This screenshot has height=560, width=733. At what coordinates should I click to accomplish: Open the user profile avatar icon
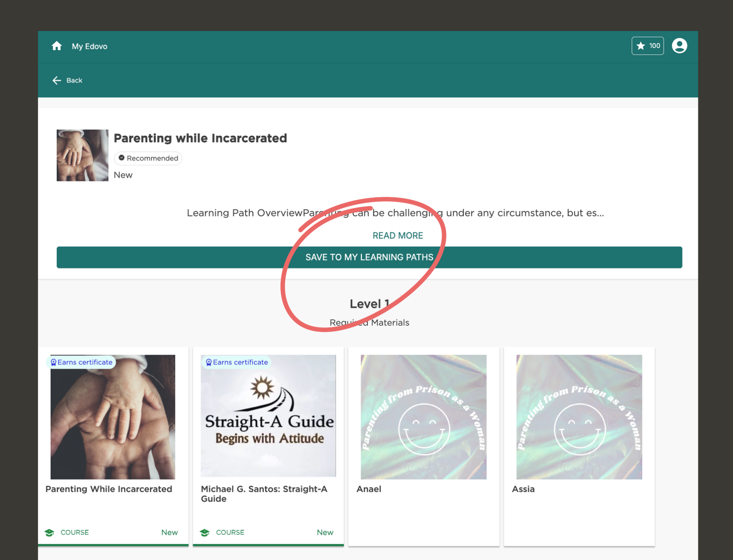click(679, 46)
